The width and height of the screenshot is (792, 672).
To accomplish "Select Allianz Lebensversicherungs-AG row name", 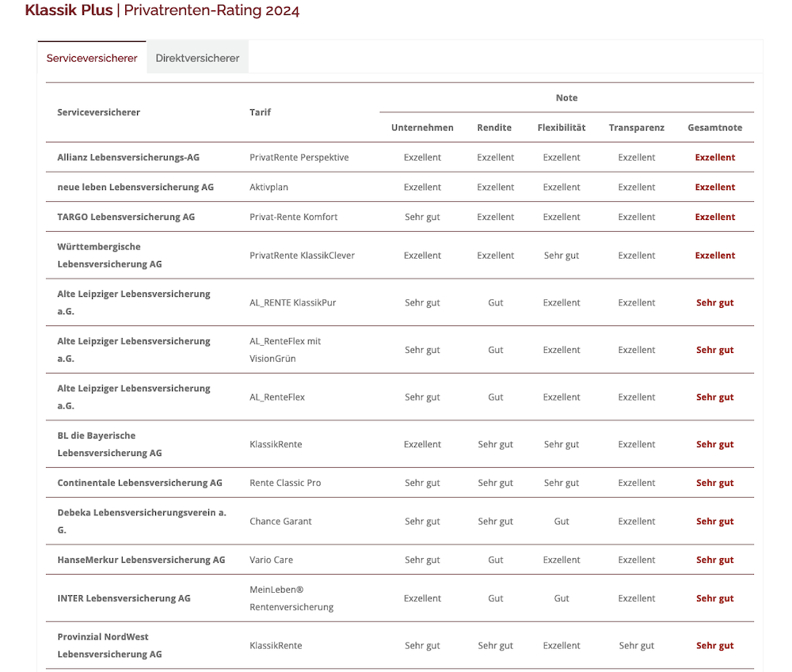I will [128, 157].
